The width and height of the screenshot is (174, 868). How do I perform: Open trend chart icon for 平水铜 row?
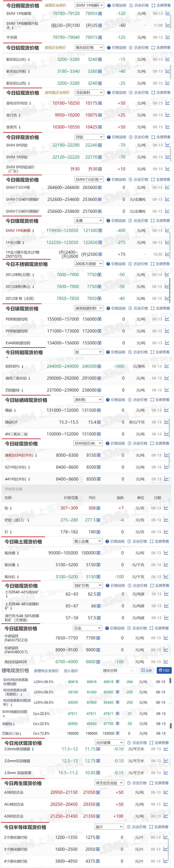(168, 37)
